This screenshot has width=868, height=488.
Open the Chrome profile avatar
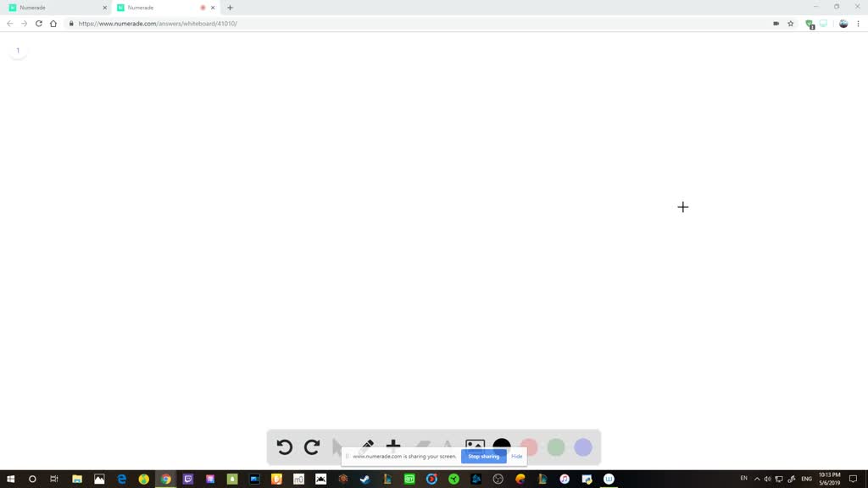click(843, 24)
